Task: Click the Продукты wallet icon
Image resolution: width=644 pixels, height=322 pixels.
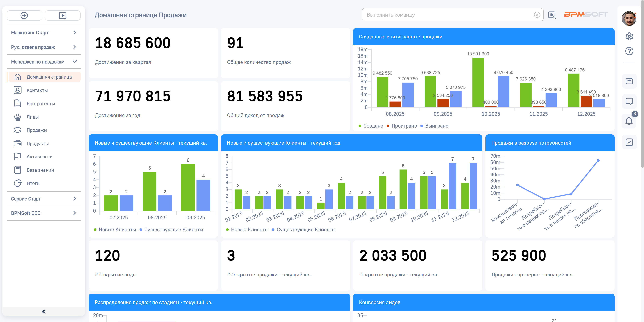Action: (x=17, y=143)
